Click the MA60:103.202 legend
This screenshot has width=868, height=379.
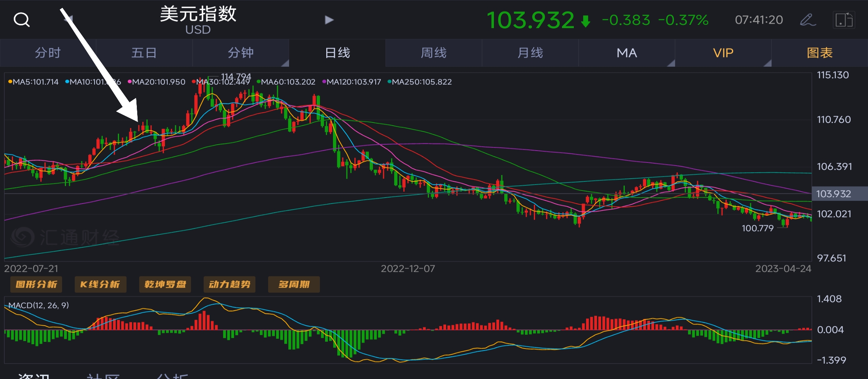pos(286,82)
